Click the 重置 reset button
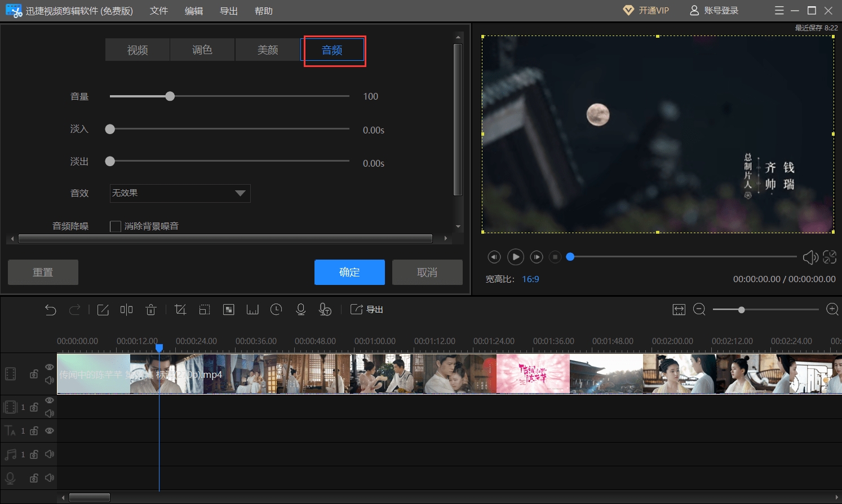 pos(43,273)
